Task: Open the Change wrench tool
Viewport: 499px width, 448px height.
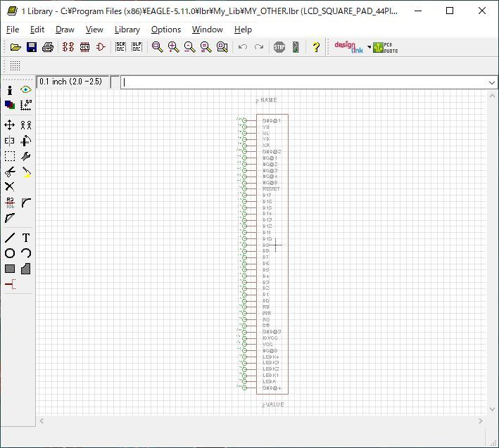Action: coord(26,156)
